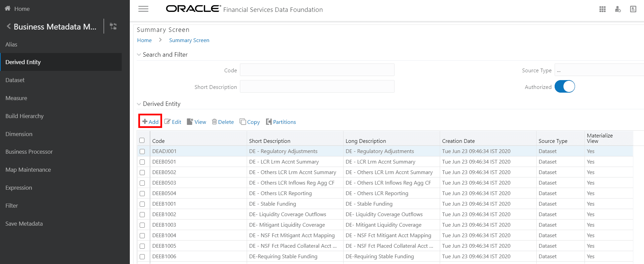The height and width of the screenshot is (264, 644).
Task: Select all rows with header checkbox
Action: [x=142, y=140]
